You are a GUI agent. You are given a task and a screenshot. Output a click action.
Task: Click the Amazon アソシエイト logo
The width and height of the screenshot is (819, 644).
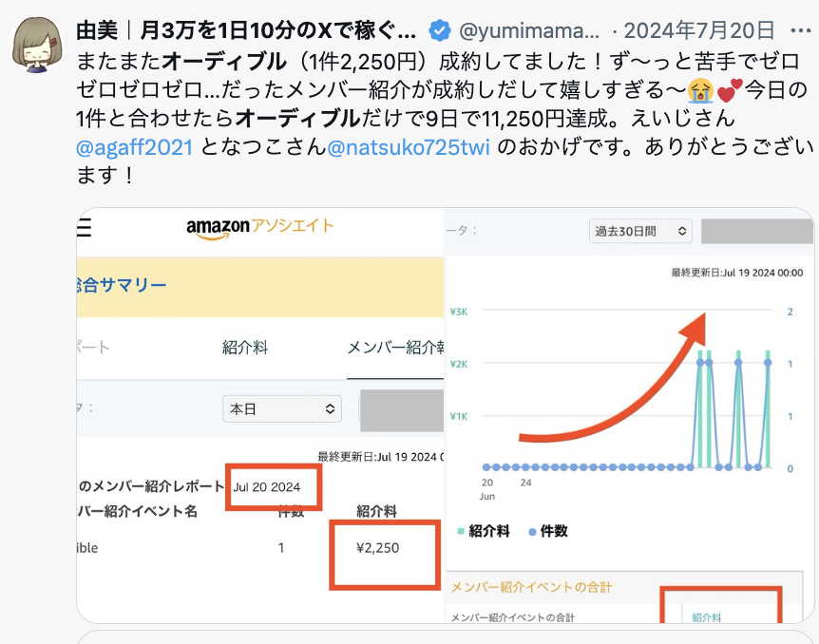(259, 227)
